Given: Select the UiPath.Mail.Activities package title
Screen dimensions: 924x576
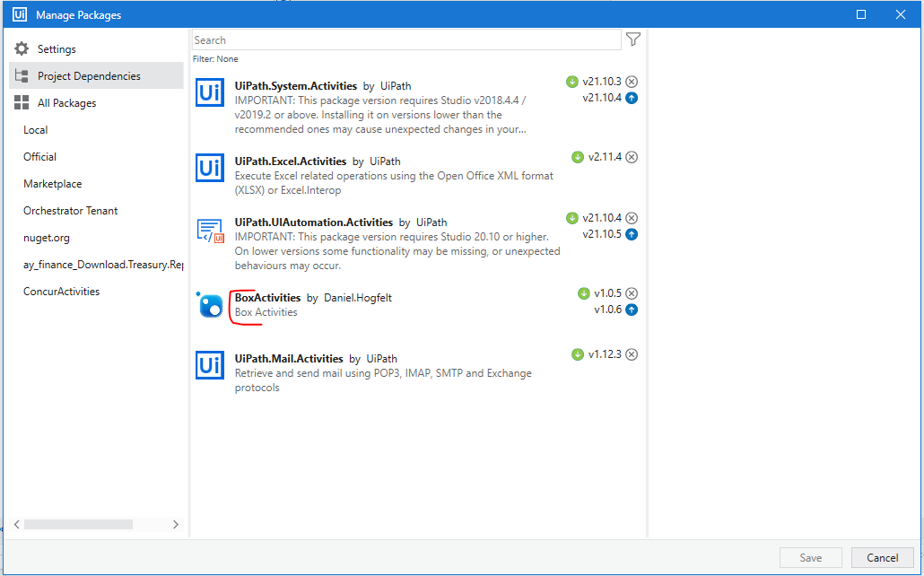Looking at the screenshot, I should click(289, 359).
